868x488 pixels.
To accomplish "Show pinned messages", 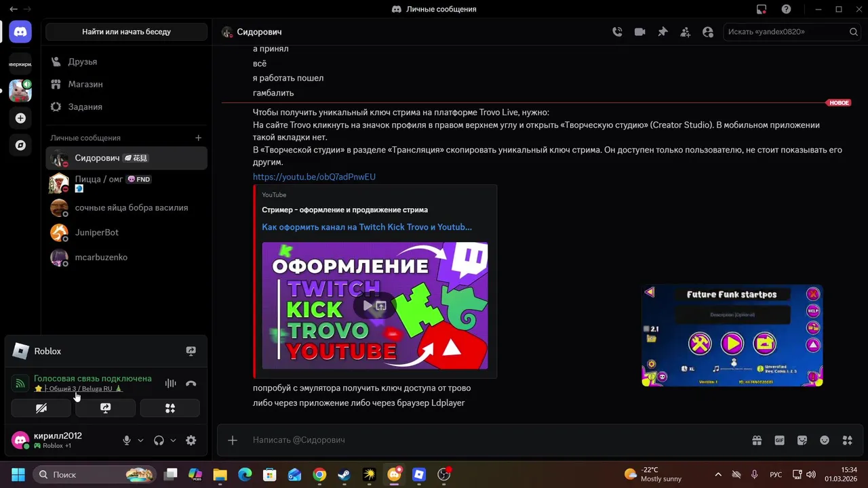I will pyautogui.click(x=663, y=32).
